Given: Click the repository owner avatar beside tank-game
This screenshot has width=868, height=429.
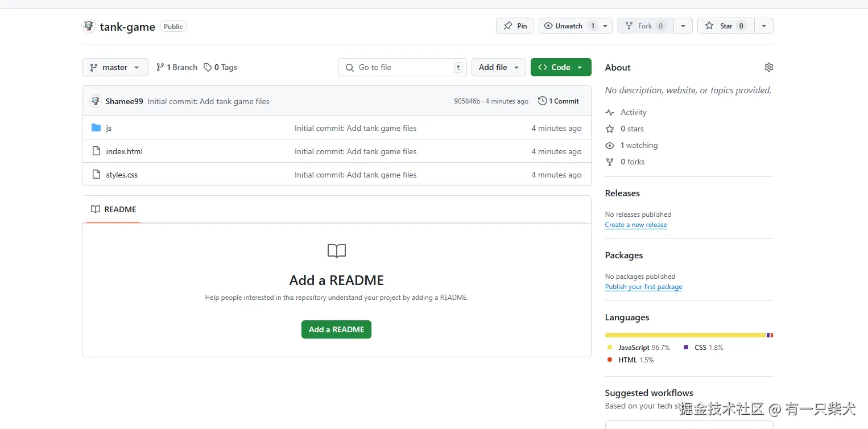Looking at the screenshot, I should click(x=88, y=26).
